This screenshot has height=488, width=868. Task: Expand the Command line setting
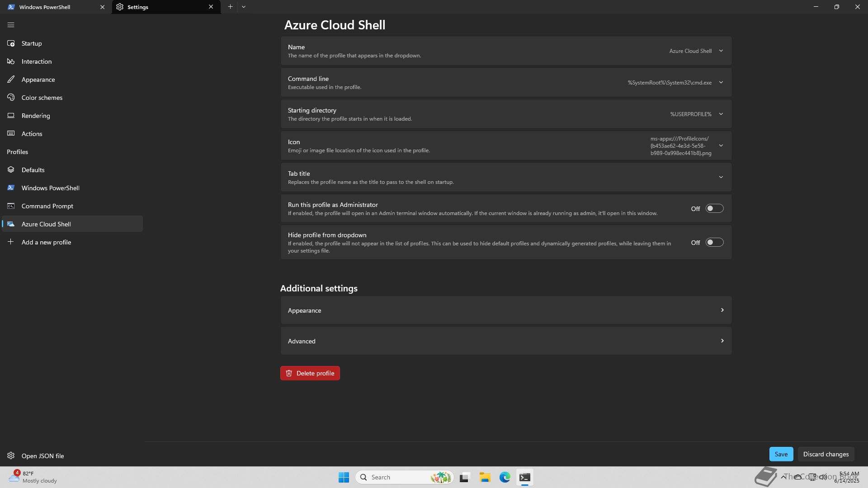721,83
